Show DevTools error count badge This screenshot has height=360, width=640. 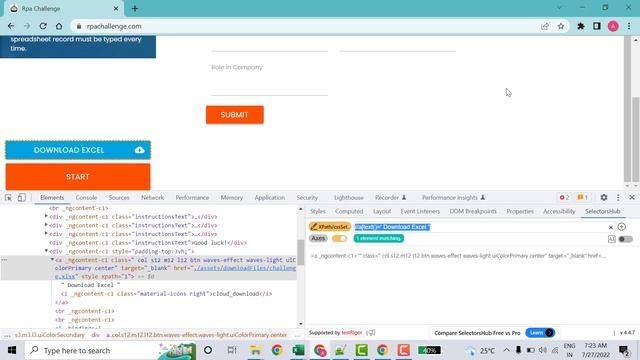point(564,198)
